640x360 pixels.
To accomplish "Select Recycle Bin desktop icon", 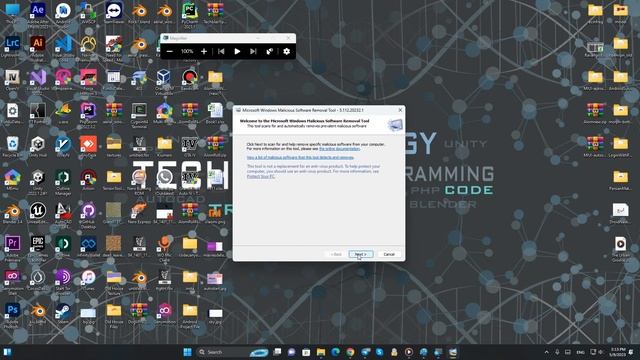I will 12,146.
